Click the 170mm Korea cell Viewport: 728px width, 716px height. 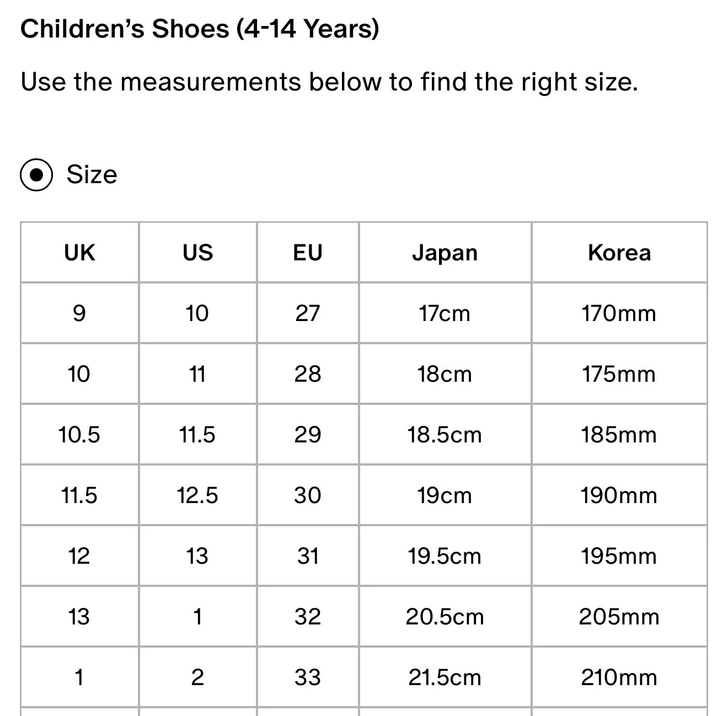(619, 313)
